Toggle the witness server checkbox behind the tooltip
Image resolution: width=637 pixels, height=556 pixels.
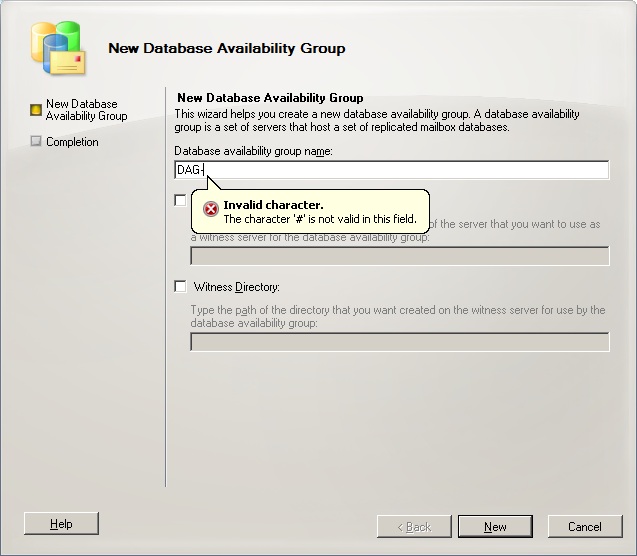[x=180, y=200]
